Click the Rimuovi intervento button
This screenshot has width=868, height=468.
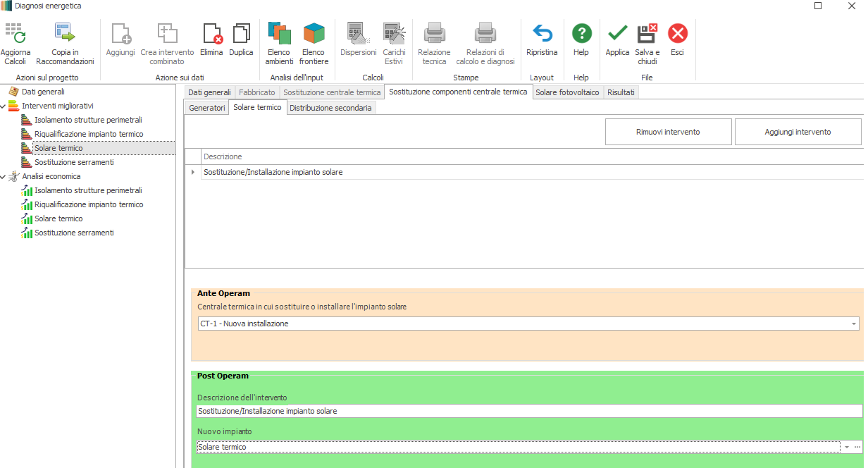(x=668, y=132)
